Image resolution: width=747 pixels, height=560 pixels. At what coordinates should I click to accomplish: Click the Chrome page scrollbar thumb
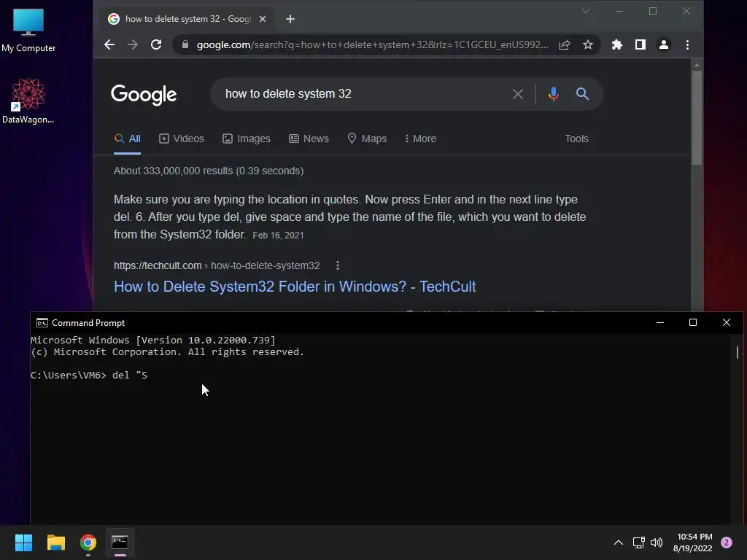697,117
